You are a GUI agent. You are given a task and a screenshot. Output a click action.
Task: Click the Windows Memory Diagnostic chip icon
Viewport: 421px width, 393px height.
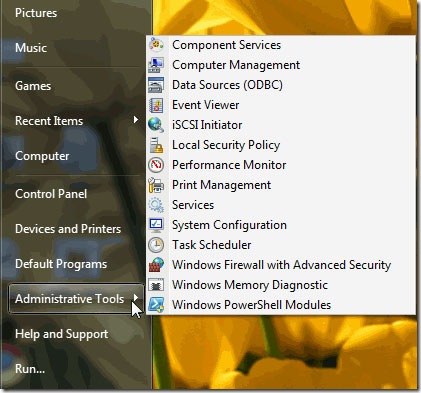click(156, 285)
